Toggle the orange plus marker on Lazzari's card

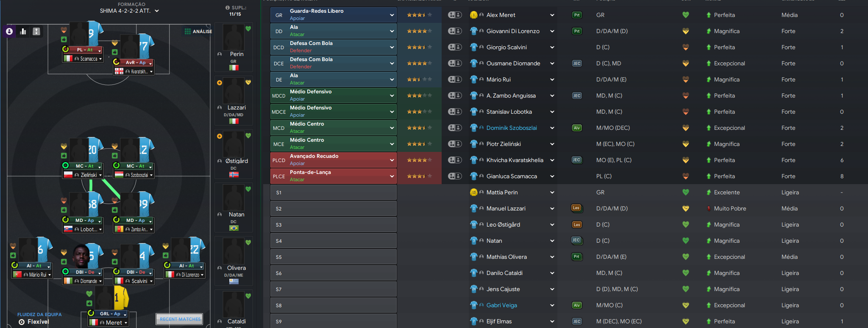pyautogui.click(x=220, y=83)
